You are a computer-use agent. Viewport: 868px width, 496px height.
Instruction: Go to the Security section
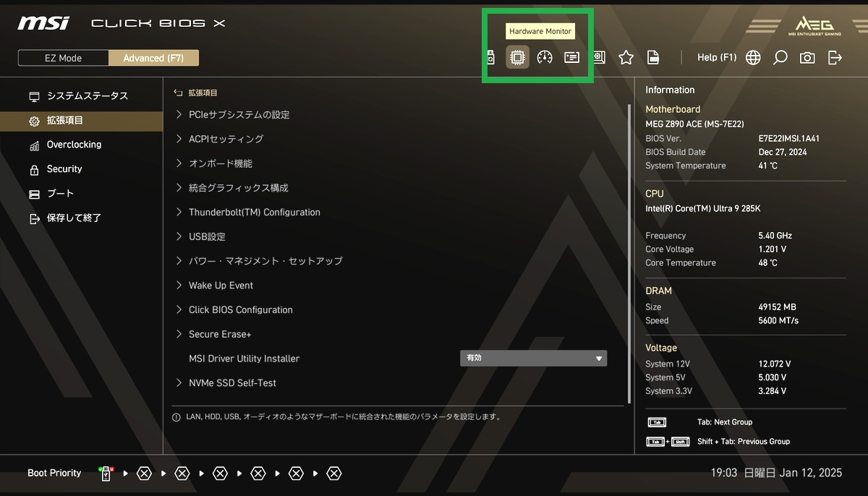coord(81,169)
